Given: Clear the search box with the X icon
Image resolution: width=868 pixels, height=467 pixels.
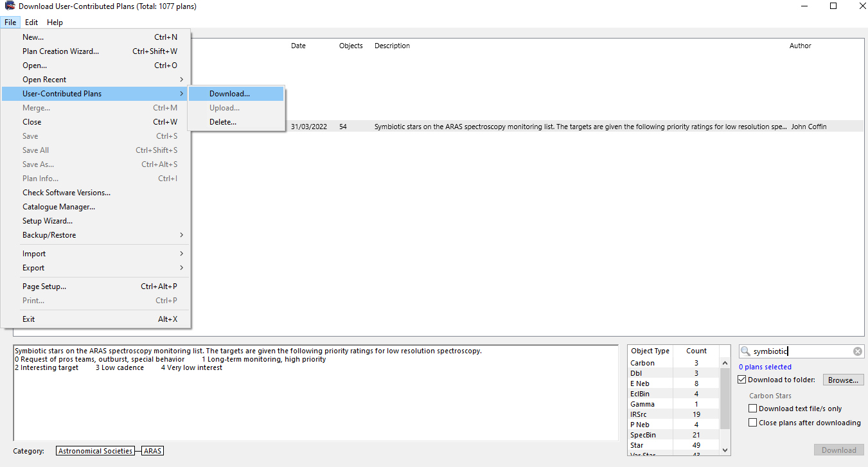Looking at the screenshot, I should pyautogui.click(x=857, y=351).
